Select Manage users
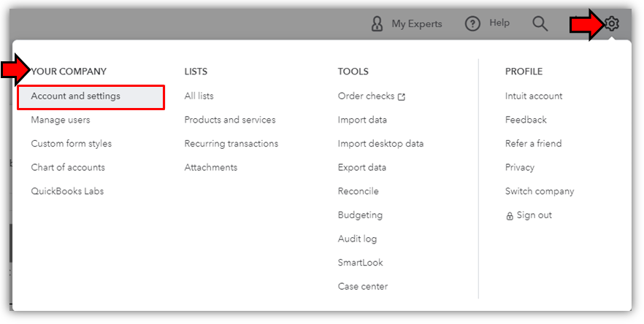Image resolution: width=644 pixels, height=324 pixels. tap(61, 120)
